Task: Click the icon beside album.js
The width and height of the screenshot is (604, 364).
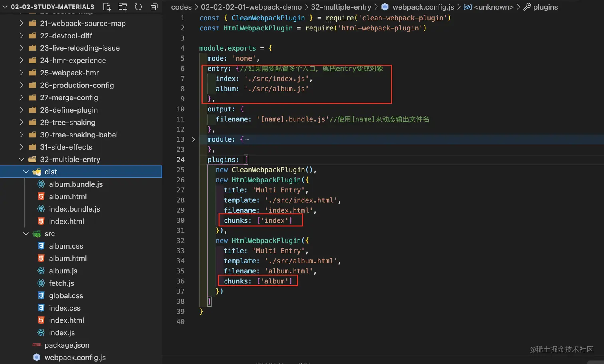Action: (41, 271)
